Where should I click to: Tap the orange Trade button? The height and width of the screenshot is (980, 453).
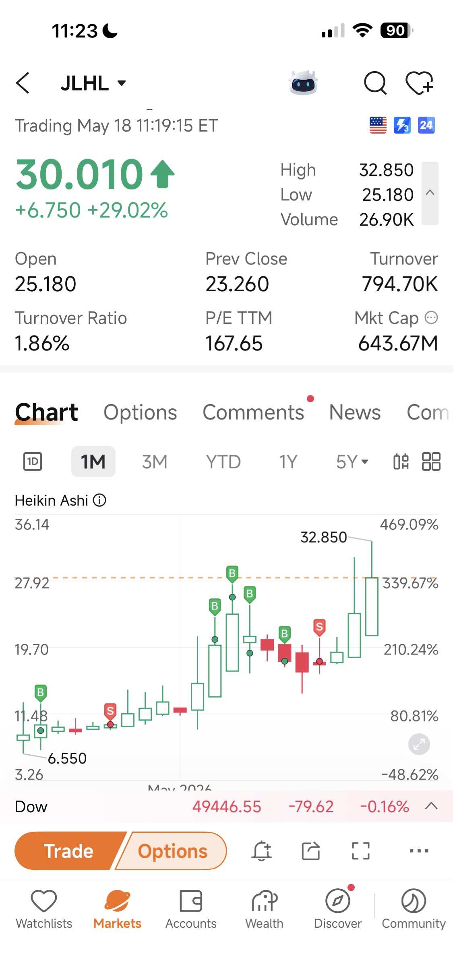click(68, 851)
